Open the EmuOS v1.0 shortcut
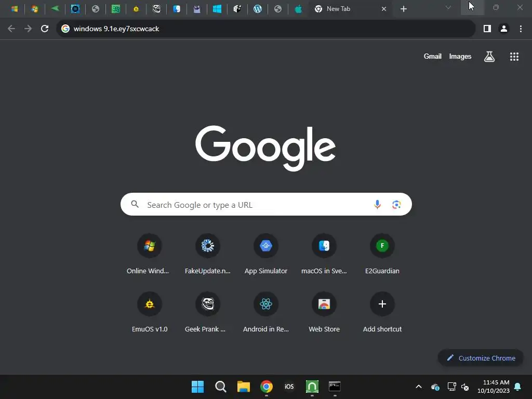Image resolution: width=532 pixels, height=399 pixels. [149, 312]
